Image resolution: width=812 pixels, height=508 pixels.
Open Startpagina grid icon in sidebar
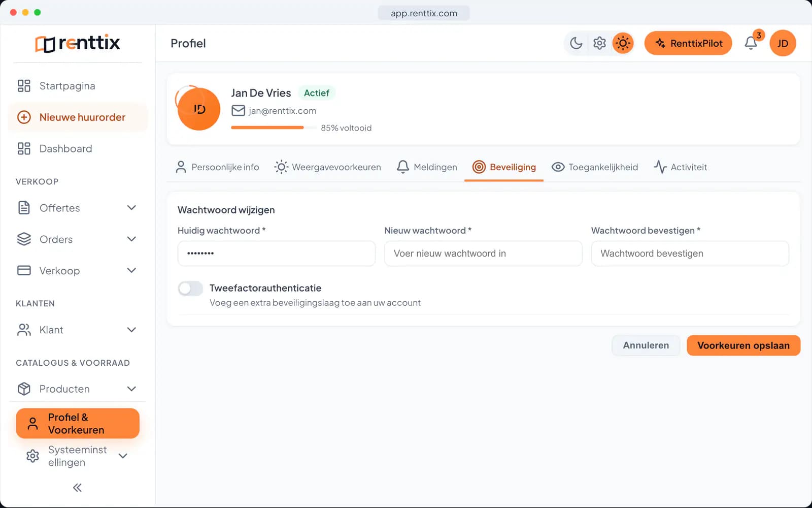24,86
